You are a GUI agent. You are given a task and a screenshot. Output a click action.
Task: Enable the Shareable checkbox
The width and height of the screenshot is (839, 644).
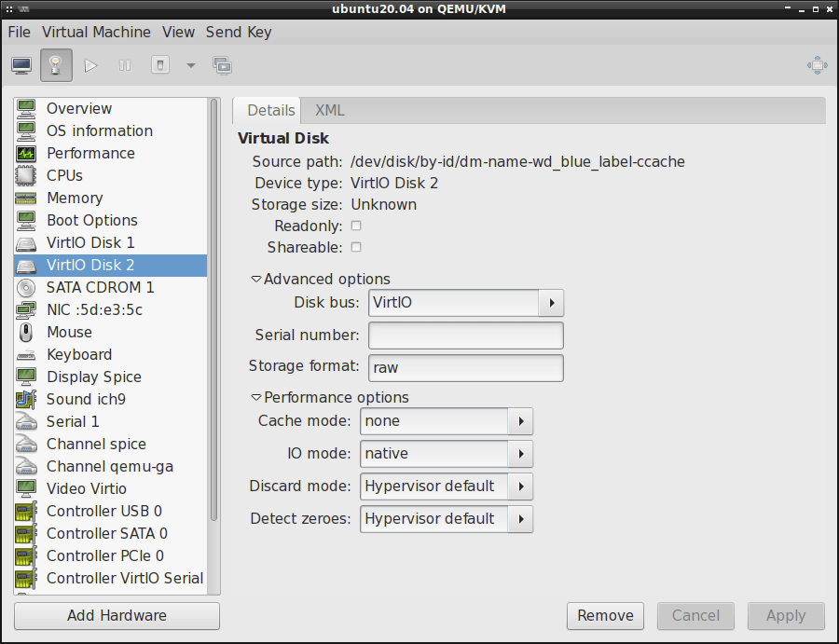coord(356,247)
